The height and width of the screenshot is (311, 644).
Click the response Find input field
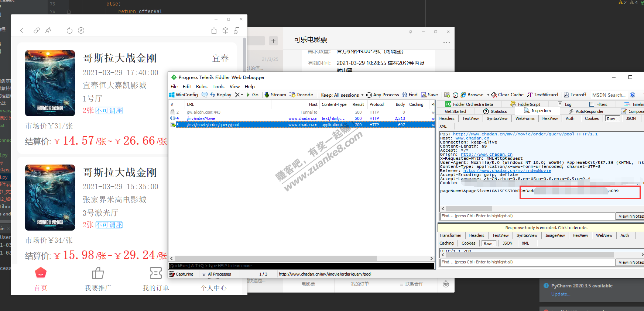click(x=527, y=262)
